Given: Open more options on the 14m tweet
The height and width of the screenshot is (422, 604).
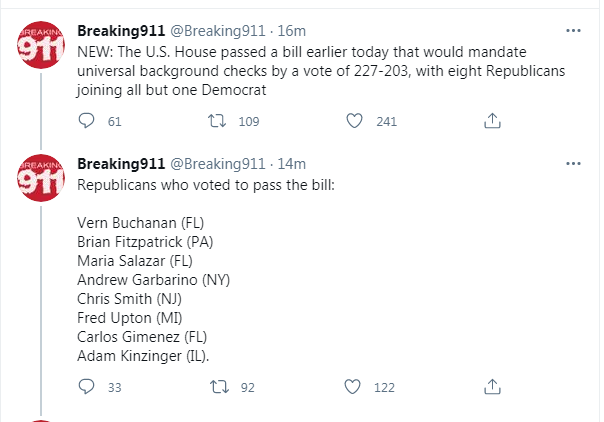Looking at the screenshot, I should coord(573,164).
